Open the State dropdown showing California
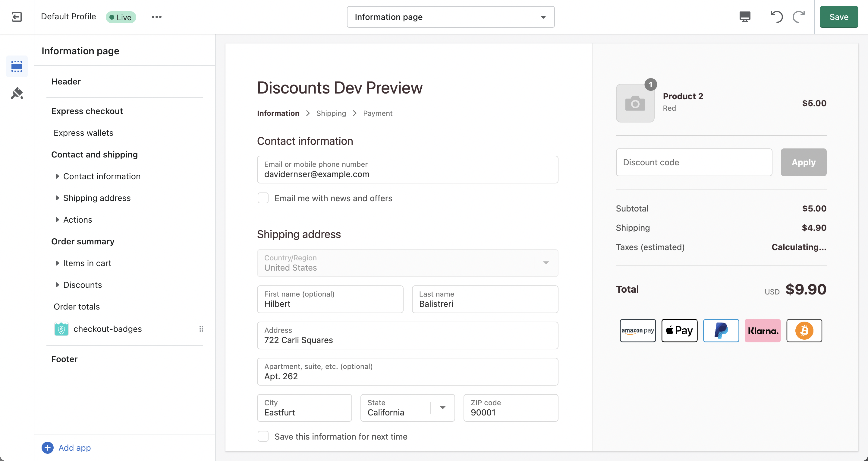Screen dimensions: 868x461 (x=407, y=408)
